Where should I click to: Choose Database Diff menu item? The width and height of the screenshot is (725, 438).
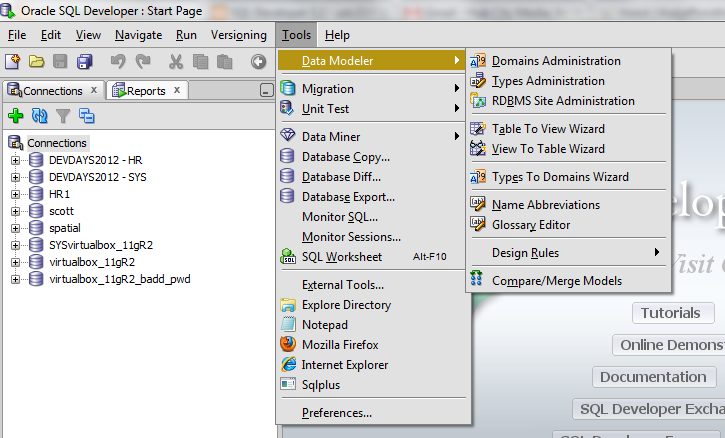(x=371, y=177)
